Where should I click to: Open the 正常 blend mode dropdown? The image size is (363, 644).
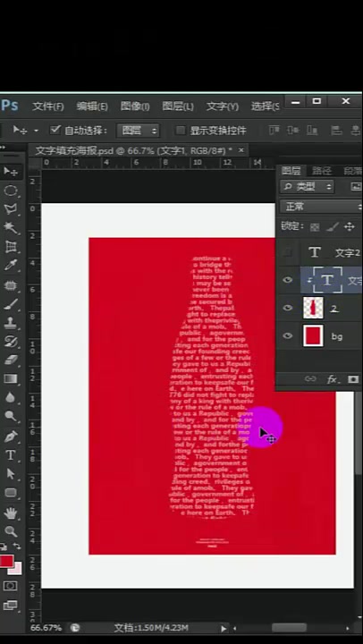point(321,207)
